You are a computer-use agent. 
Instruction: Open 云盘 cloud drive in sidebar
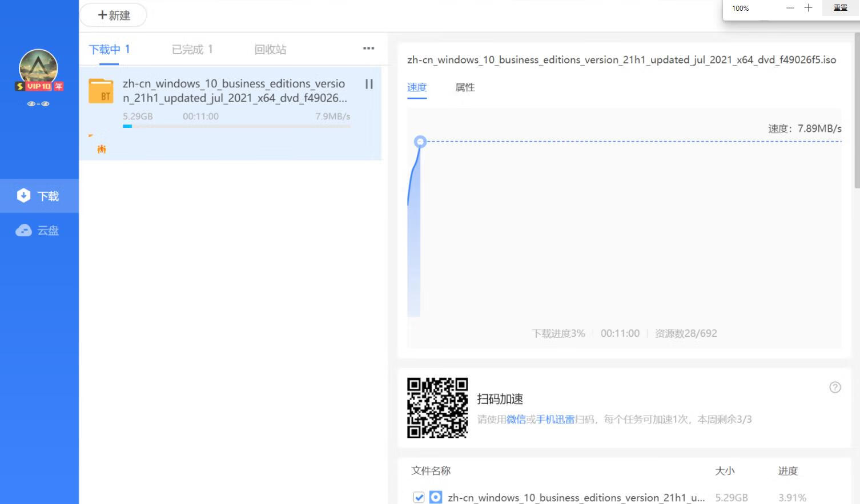39,231
